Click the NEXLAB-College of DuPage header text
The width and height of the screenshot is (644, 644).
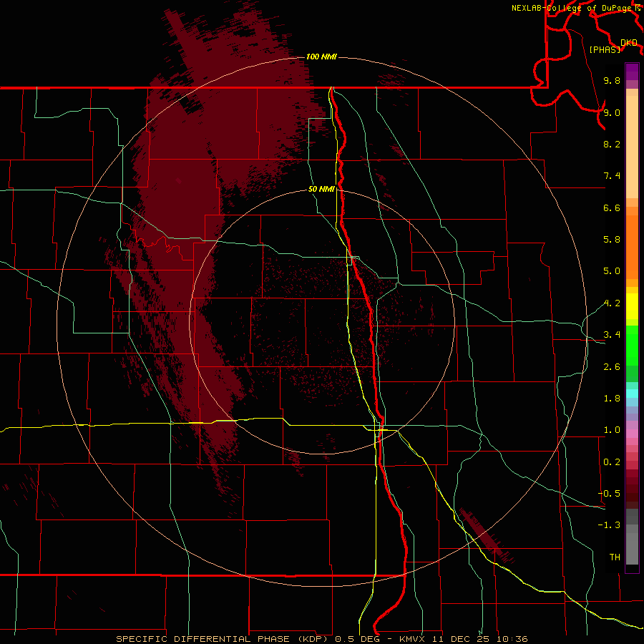tap(572, 8)
